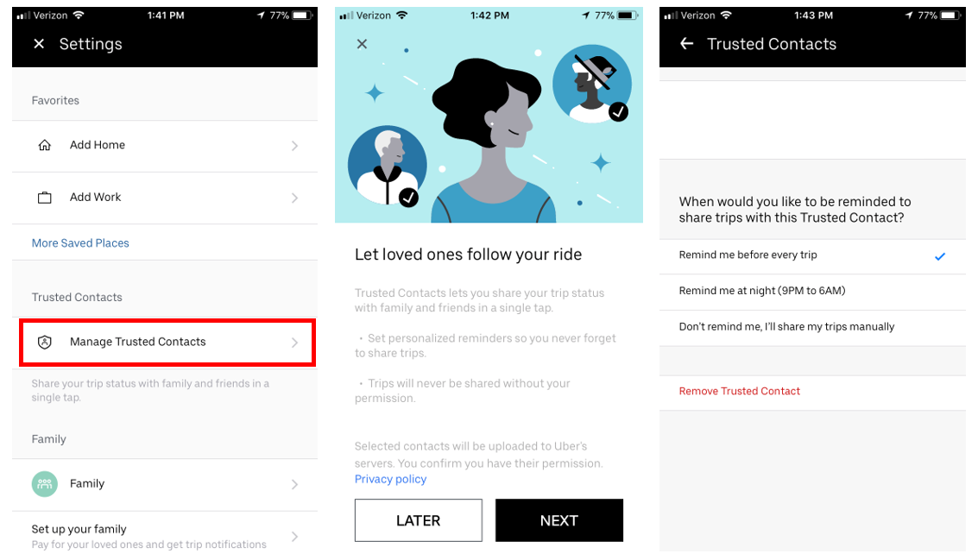Dismiss the loved ones intro with X
The height and width of the screenshot is (560, 978).
pos(362,44)
